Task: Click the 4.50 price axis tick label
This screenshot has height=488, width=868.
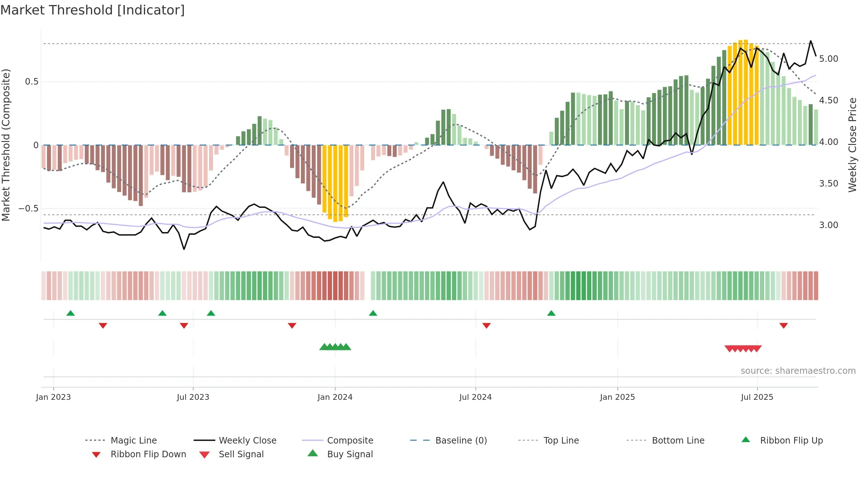Action: point(829,100)
